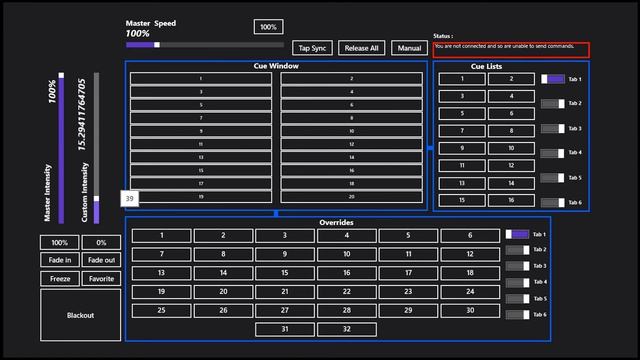Activate override 9 button

point(285,254)
